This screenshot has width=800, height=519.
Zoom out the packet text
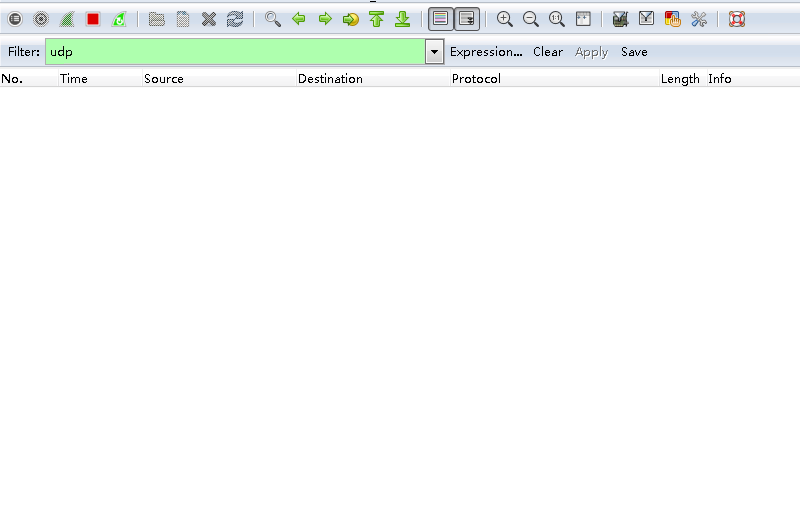(x=531, y=19)
